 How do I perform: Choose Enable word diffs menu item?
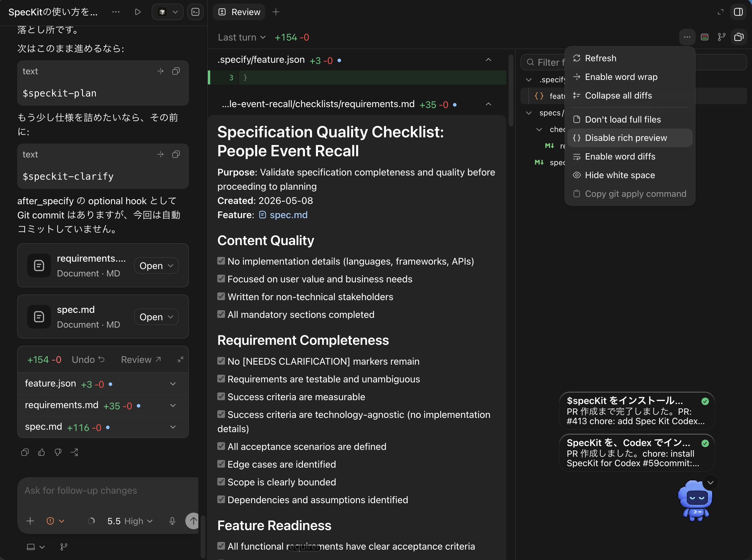pyautogui.click(x=630, y=157)
